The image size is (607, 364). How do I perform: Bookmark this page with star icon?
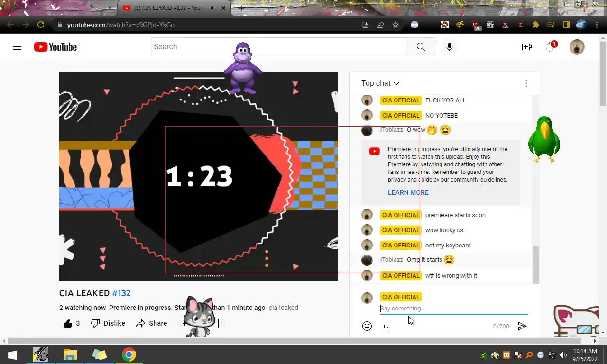395,25
